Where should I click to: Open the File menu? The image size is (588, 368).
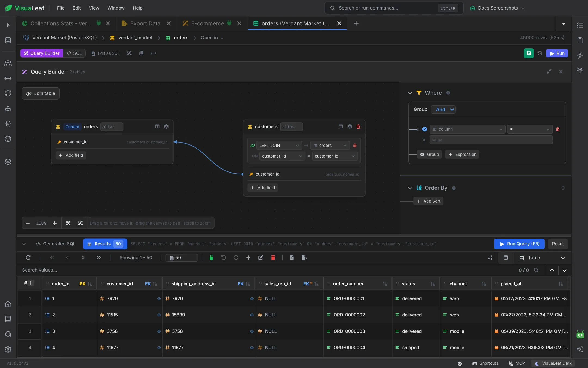[61, 8]
